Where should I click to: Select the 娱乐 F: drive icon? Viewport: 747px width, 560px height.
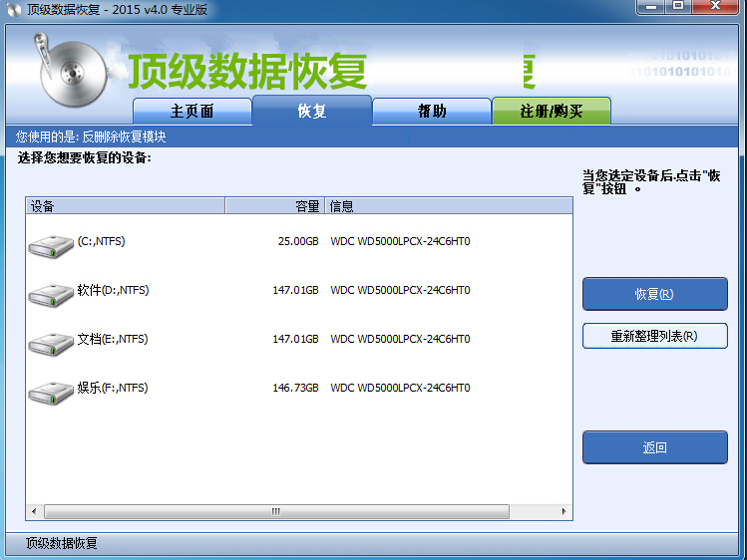tap(51, 393)
